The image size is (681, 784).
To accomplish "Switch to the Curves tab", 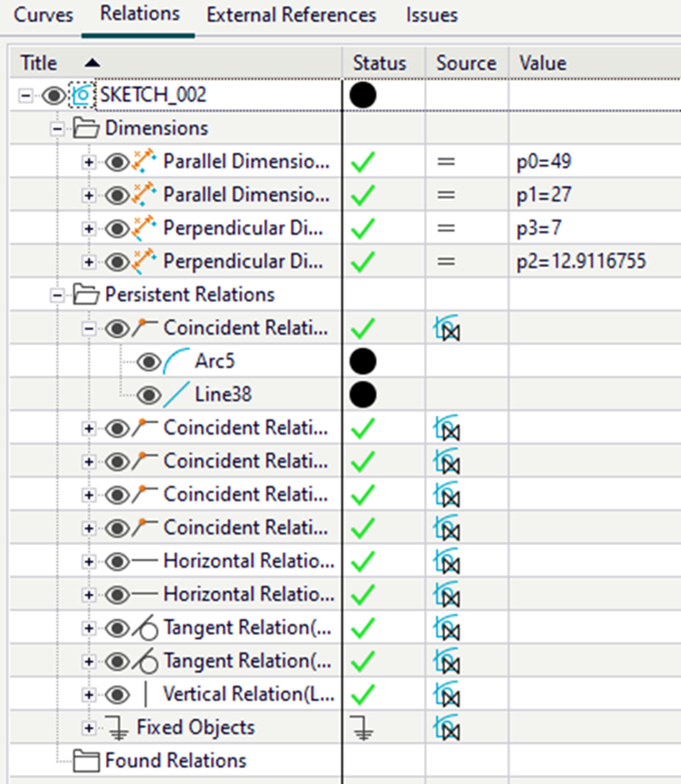I will point(44,15).
